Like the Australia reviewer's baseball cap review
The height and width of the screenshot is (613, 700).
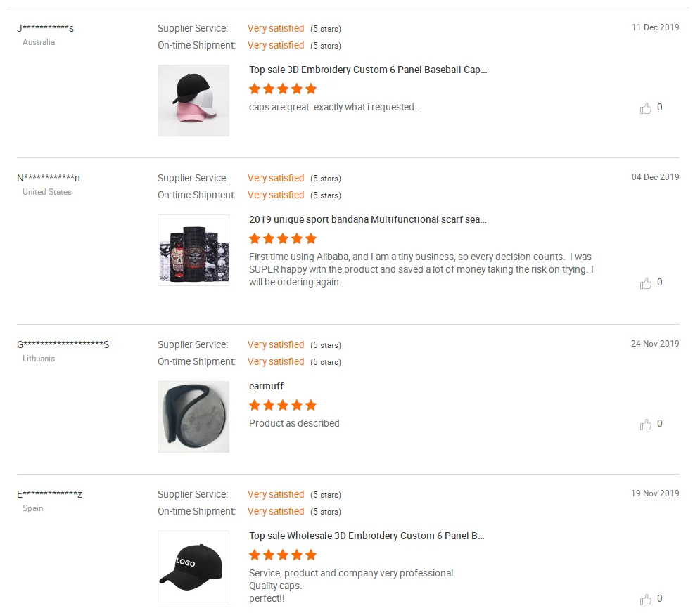pos(646,108)
